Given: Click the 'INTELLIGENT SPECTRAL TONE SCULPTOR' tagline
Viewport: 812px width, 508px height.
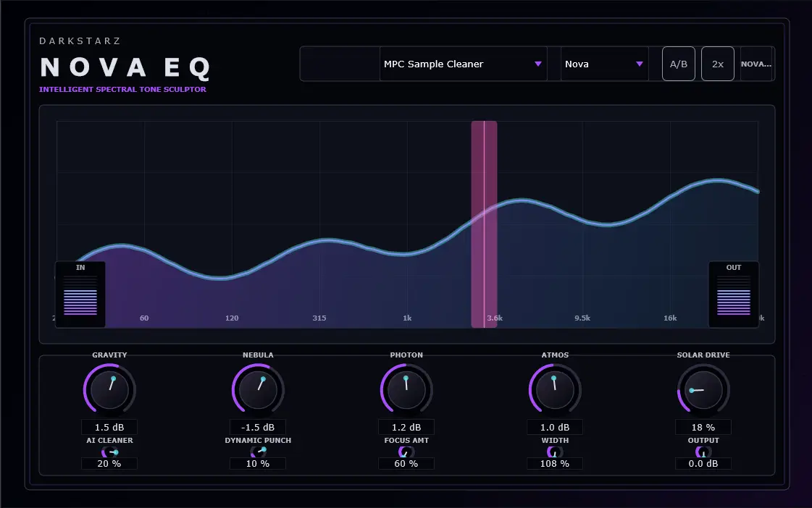Looking at the screenshot, I should [x=122, y=89].
